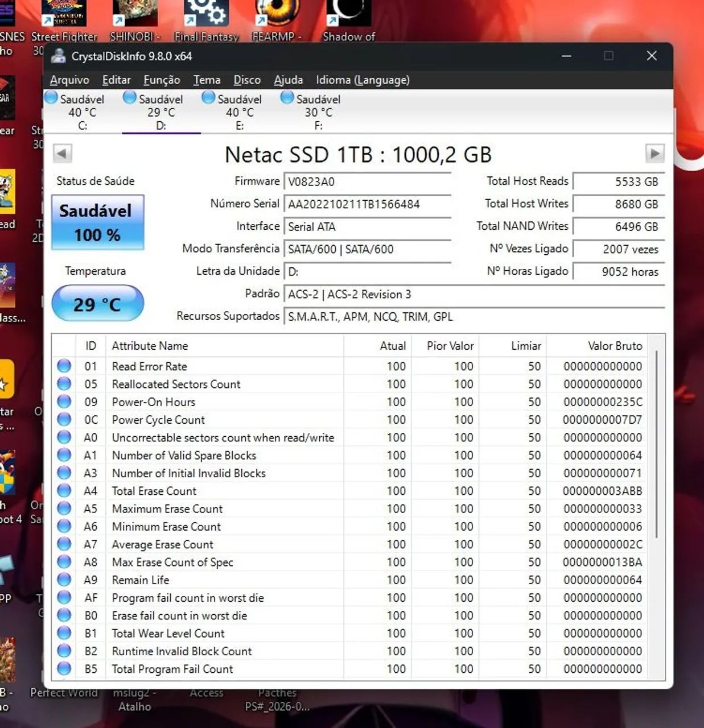The width and height of the screenshot is (704, 728).
Task: Click status icon for Power-On Hours
Action: 64,402
